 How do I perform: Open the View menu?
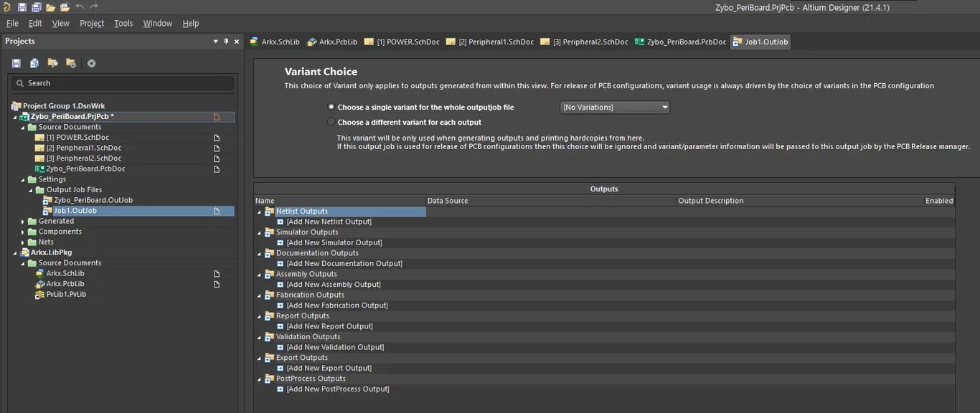pos(61,23)
